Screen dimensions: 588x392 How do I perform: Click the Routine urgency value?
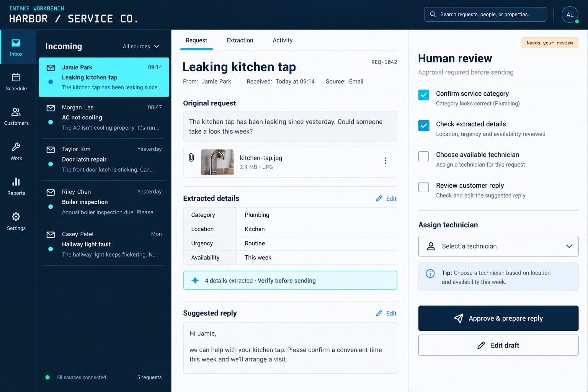255,243
